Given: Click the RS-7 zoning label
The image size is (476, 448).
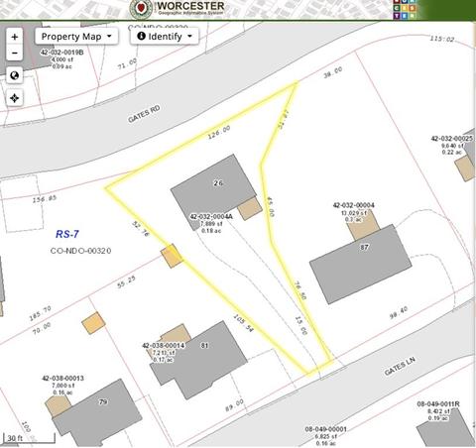Looking at the screenshot, I should pos(67,234).
